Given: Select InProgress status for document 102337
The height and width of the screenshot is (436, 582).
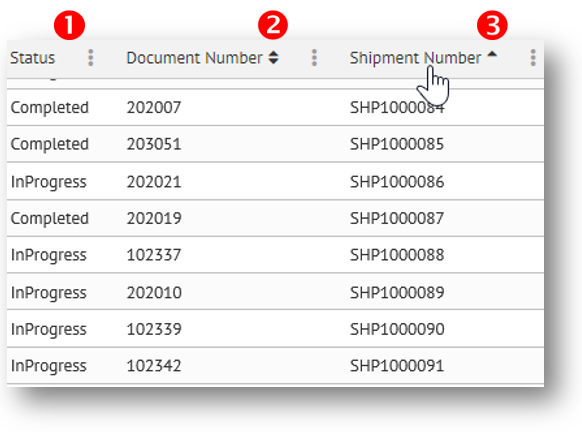Looking at the screenshot, I should click(x=49, y=255).
